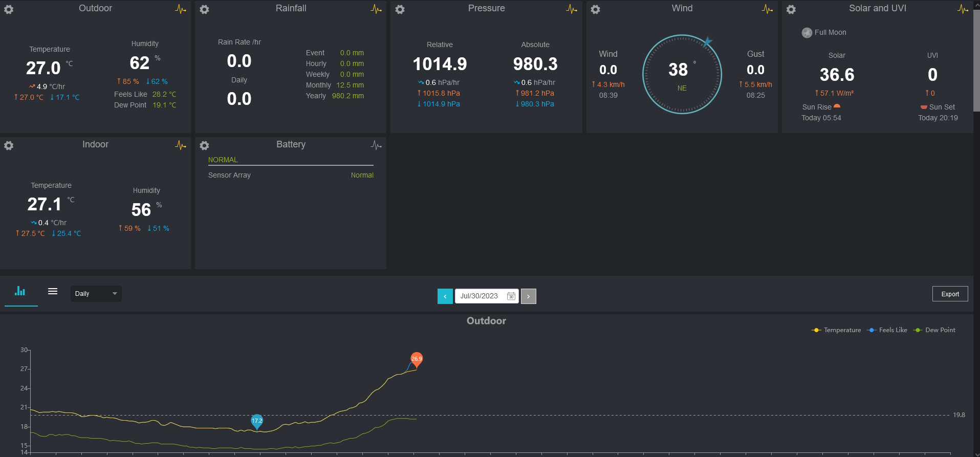Open Pressure panel settings gear
The width and height of the screenshot is (980, 457).
400,9
